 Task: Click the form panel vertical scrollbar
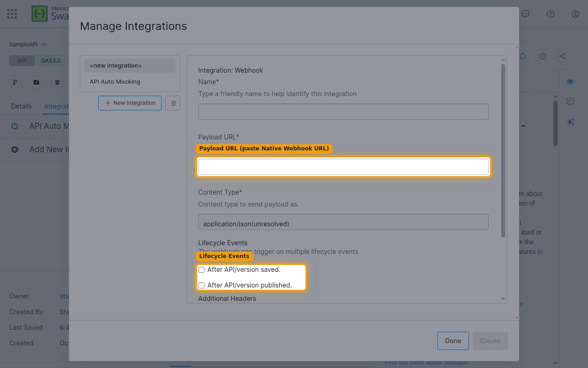pos(503,150)
